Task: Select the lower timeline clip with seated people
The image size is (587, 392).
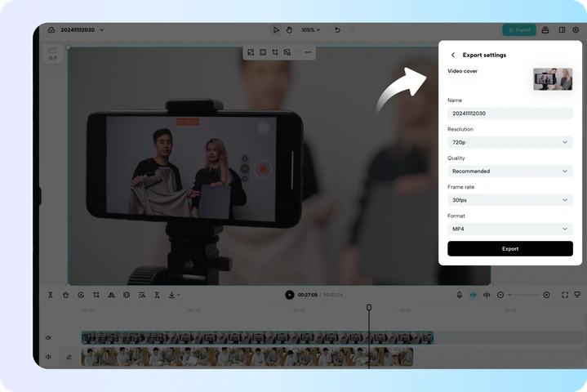Action: [247, 357]
